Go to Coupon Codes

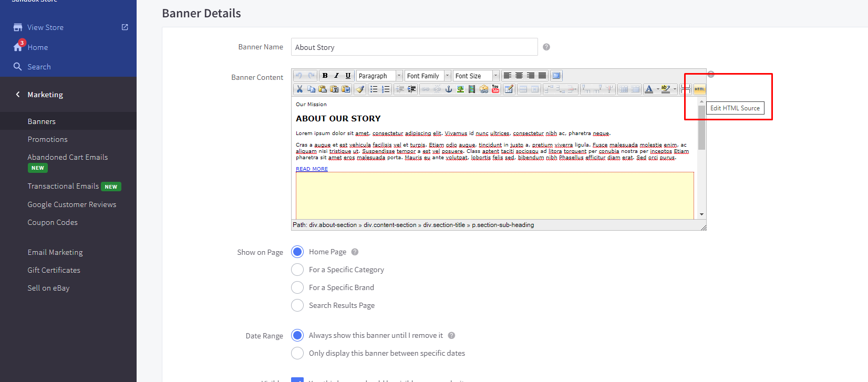[53, 222]
